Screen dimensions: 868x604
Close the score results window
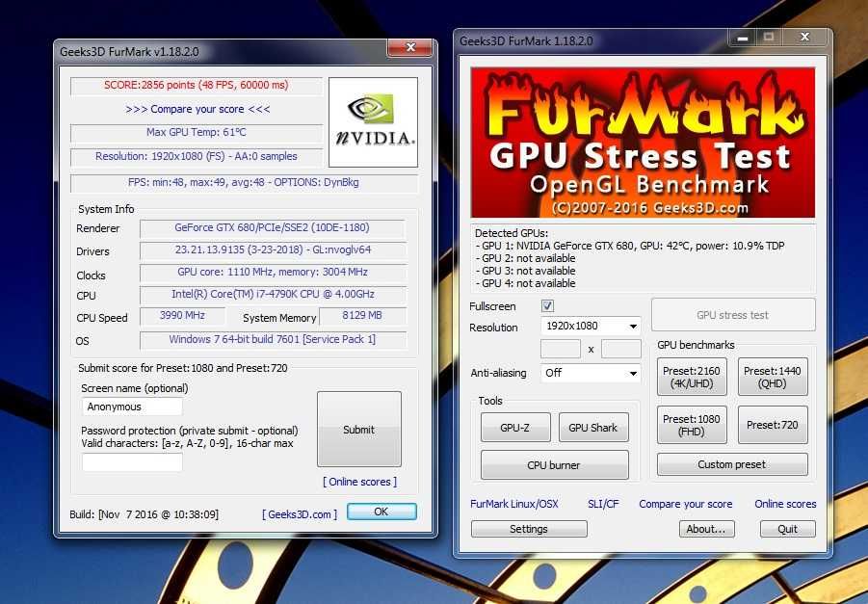410,47
